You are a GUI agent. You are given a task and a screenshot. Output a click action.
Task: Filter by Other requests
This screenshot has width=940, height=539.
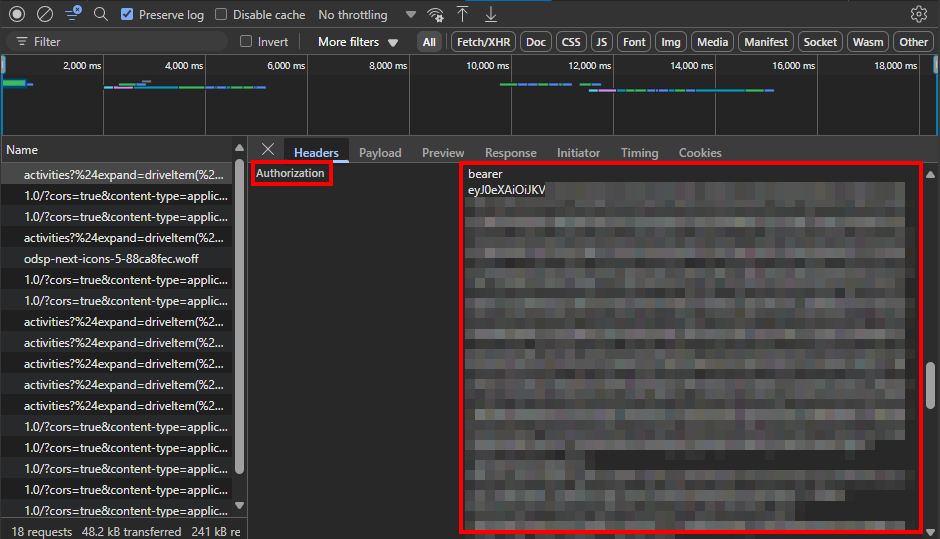click(913, 42)
